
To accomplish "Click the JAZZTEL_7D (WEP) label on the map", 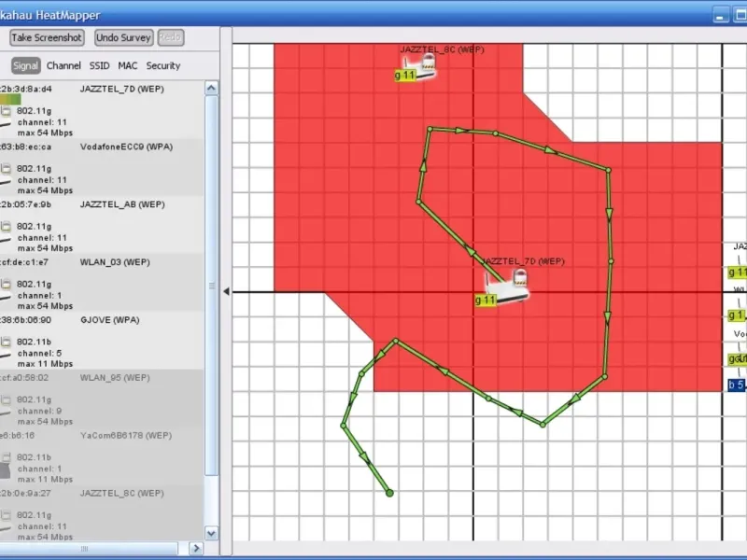I will (x=523, y=261).
